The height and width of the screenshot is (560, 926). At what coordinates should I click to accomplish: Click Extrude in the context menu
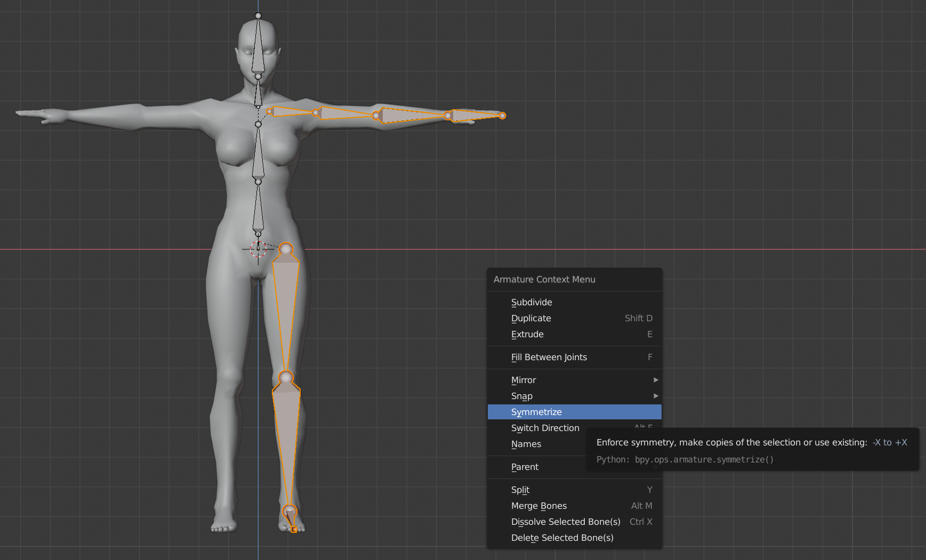tap(574, 334)
